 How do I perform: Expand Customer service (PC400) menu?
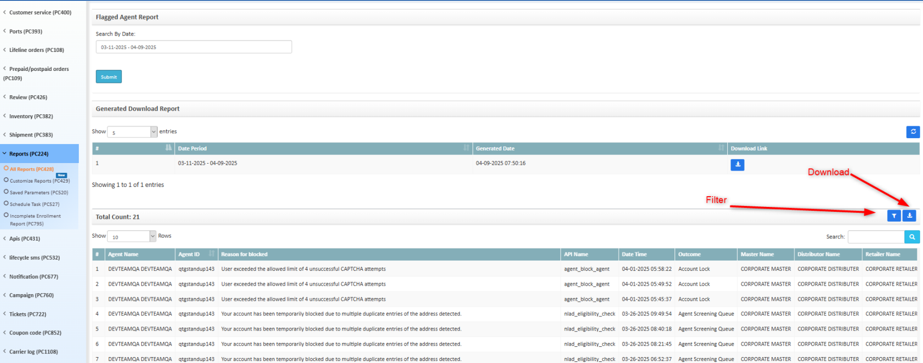pyautogui.click(x=39, y=12)
